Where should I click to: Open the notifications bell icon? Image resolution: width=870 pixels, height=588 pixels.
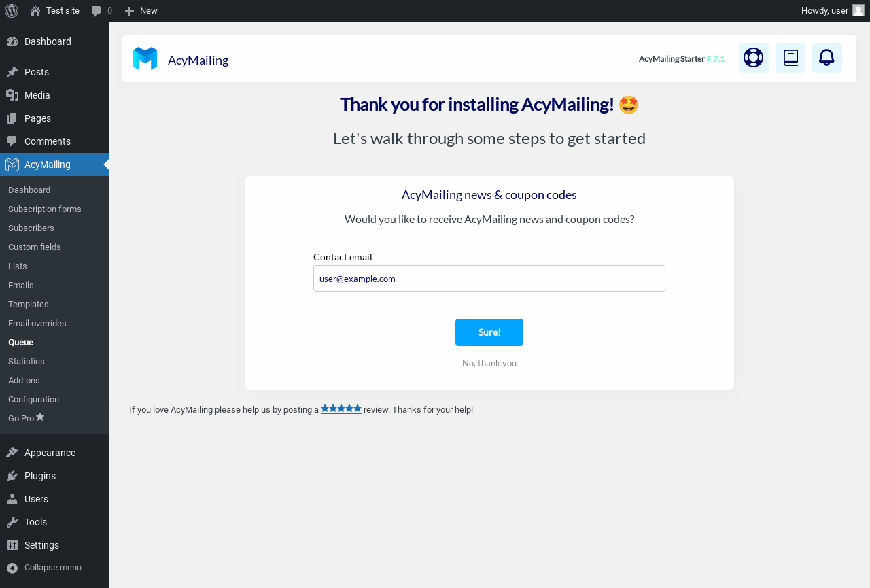pyautogui.click(x=827, y=58)
